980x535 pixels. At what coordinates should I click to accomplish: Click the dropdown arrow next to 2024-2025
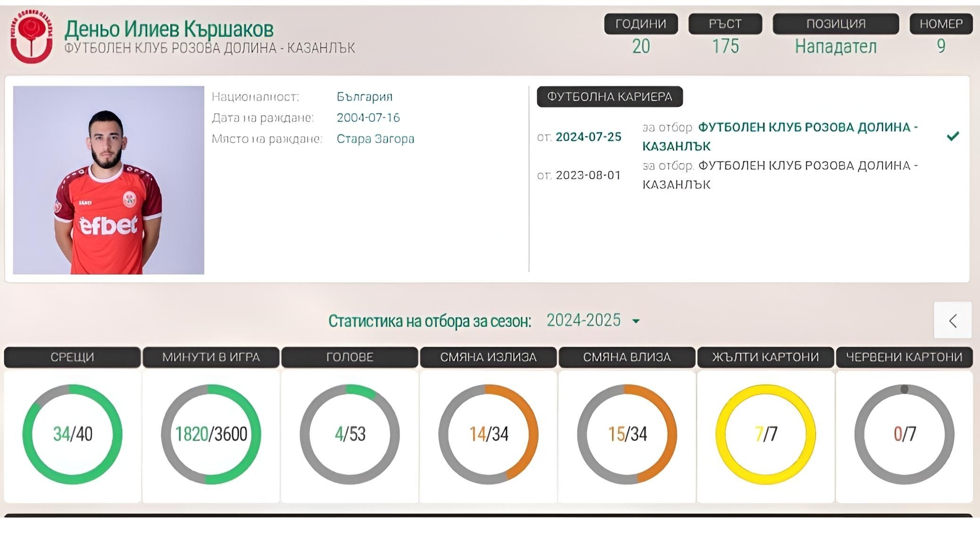tap(636, 321)
